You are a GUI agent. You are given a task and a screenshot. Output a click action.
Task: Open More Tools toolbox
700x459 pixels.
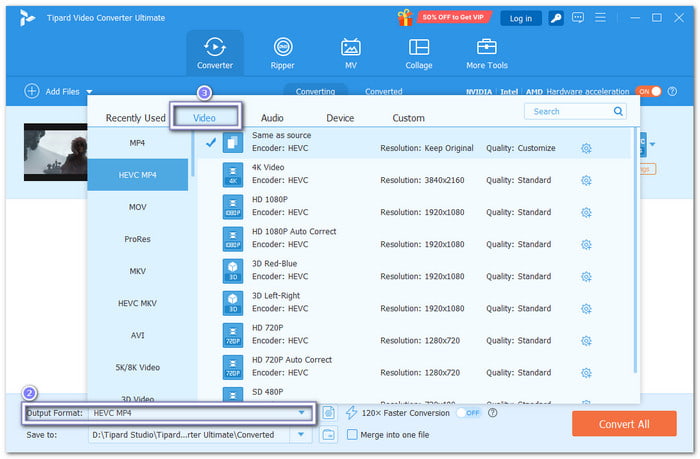[x=487, y=53]
